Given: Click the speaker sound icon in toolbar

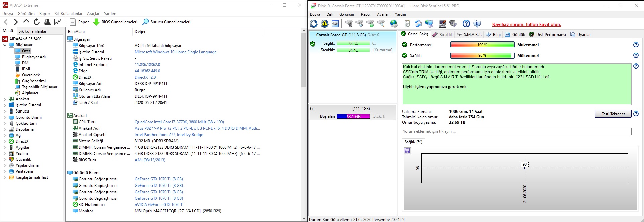Looking at the screenshot, I should coord(453,24).
